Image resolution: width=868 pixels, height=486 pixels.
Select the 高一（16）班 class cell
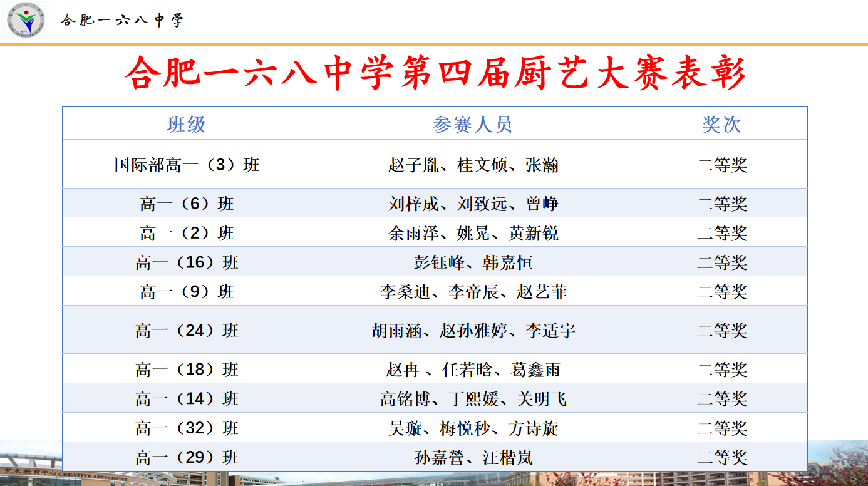click(186, 262)
